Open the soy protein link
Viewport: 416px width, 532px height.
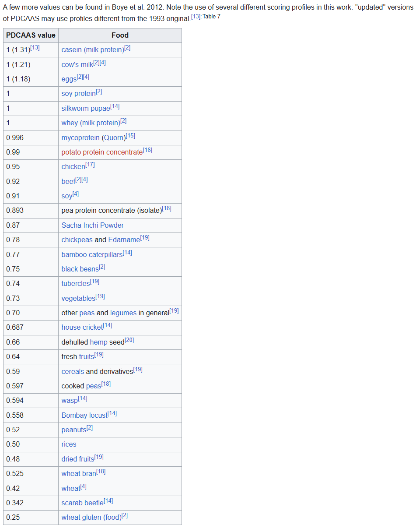pos(79,94)
